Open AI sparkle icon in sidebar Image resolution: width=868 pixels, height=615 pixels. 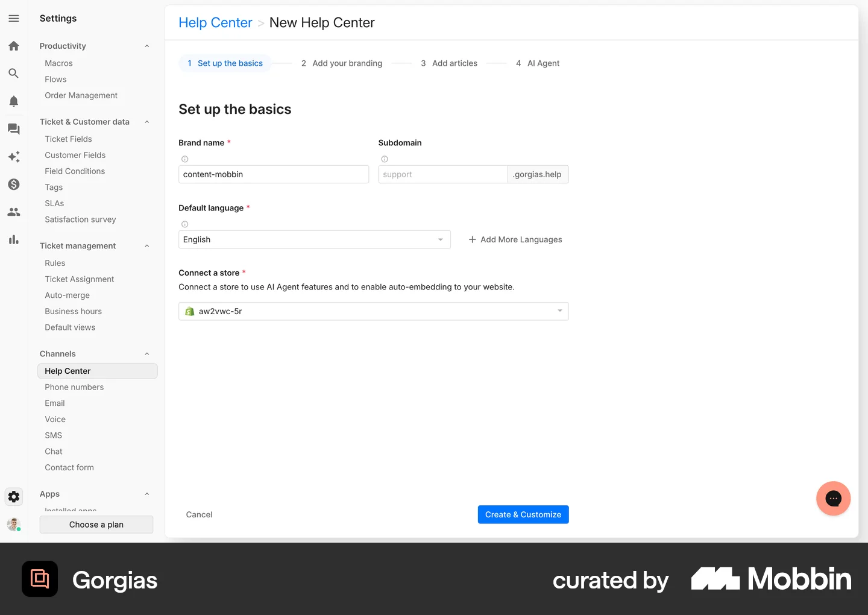click(14, 157)
